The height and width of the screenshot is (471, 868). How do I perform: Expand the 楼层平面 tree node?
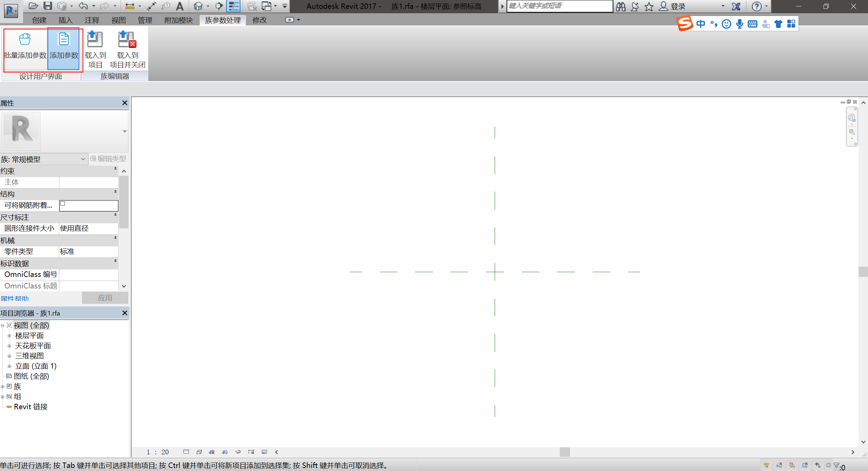coord(9,336)
